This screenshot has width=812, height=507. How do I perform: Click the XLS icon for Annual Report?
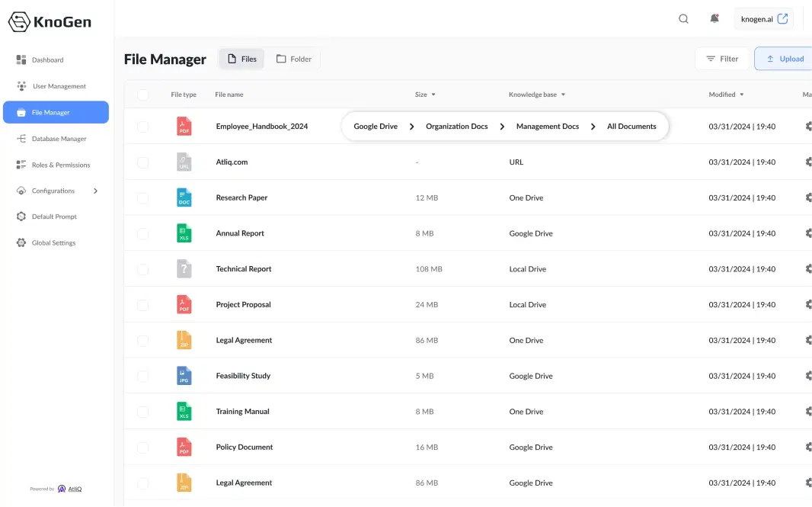tap(184, 233)
